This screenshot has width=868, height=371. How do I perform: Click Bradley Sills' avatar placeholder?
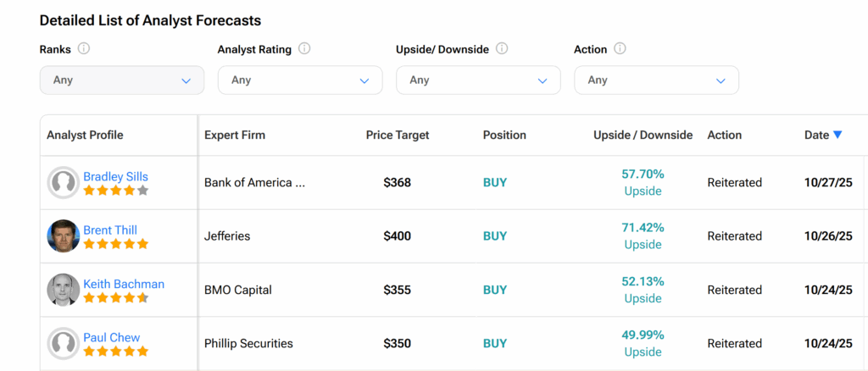click(63, 183)
